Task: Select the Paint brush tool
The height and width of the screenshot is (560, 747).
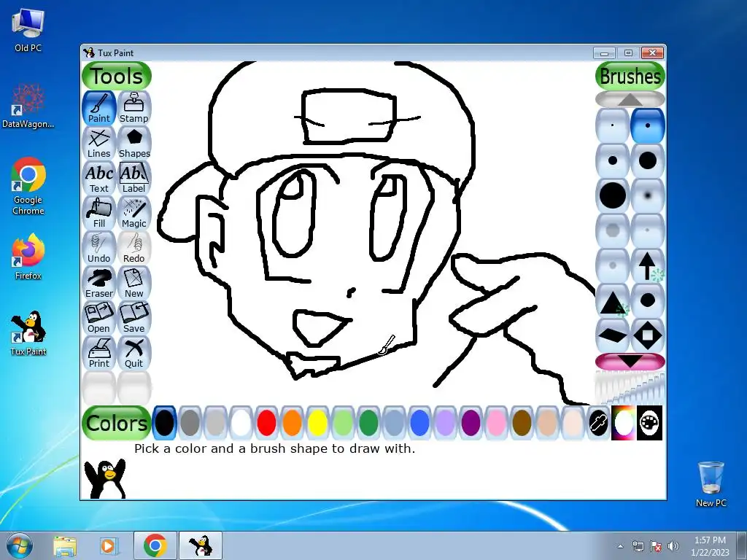Action: click(99, 108)
